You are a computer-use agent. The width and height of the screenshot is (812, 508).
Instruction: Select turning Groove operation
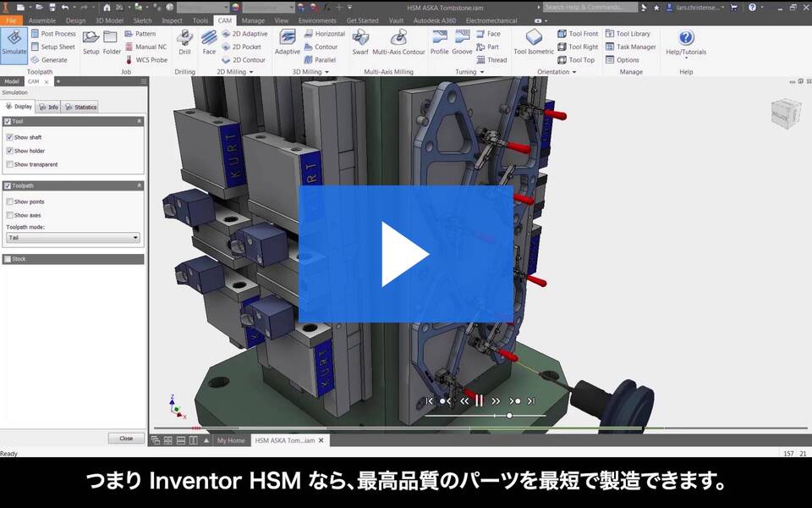462,42
